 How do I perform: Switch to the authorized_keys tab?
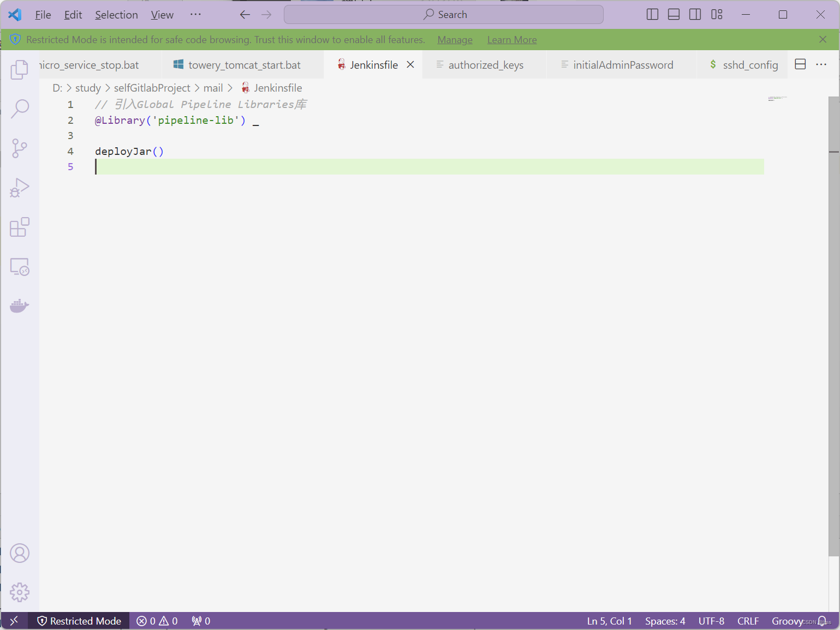(x=485, y=65)
